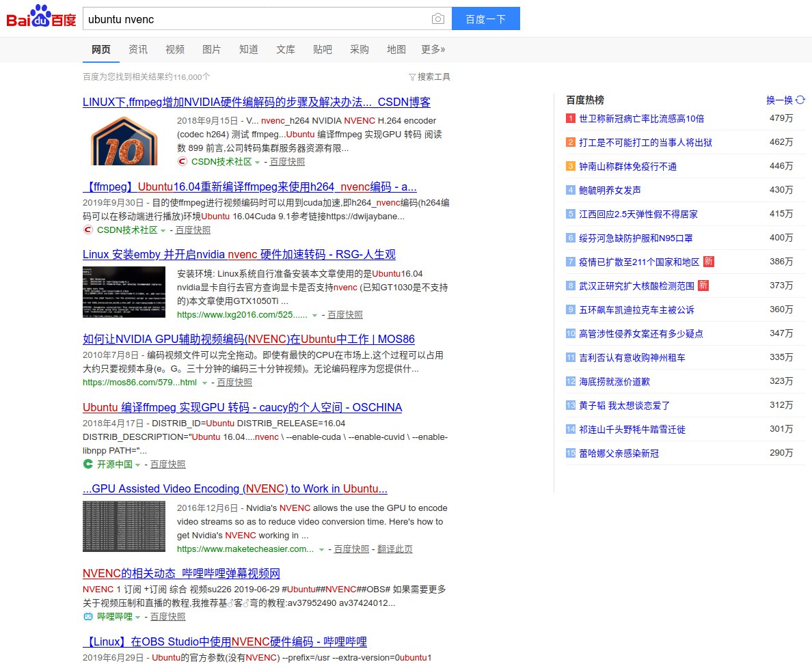Image resolution: width=812 pixels, height=664 pixels.
Task: Click the 新 tag beside 疫情已扩散至211个国家和地区
Action: coord(708,262)
